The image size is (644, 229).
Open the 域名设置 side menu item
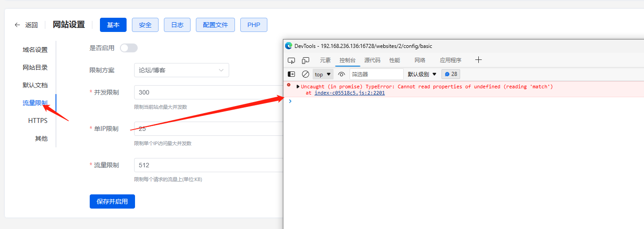click(35, 50)
